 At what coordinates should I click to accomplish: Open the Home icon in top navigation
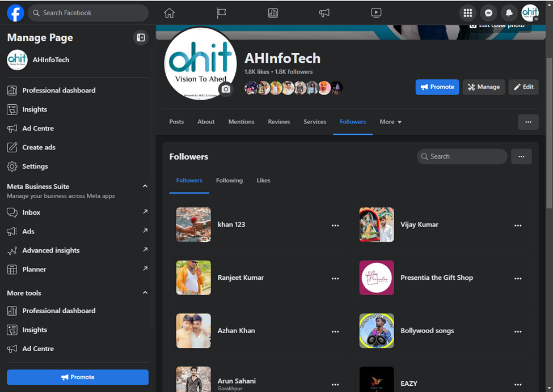pyautogui.click(x=169, y=13)
